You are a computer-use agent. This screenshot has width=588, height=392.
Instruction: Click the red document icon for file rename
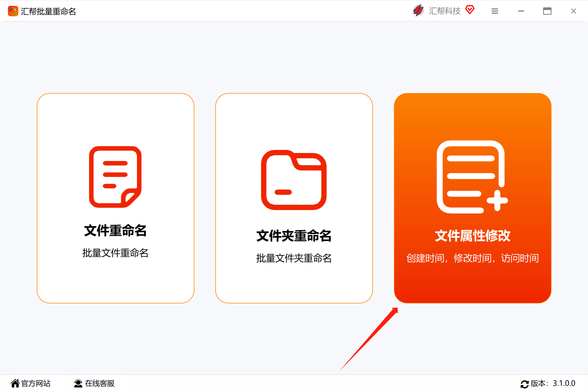click(x=115, y=177)
